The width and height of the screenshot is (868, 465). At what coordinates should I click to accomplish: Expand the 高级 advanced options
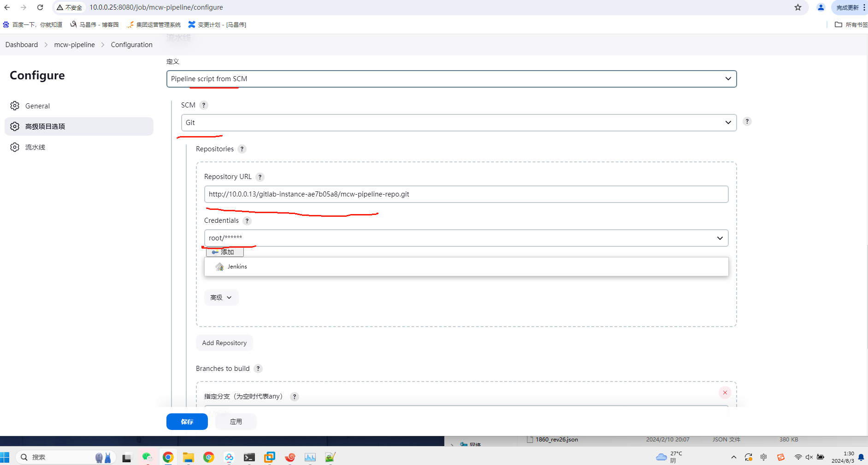coord(221,298)
